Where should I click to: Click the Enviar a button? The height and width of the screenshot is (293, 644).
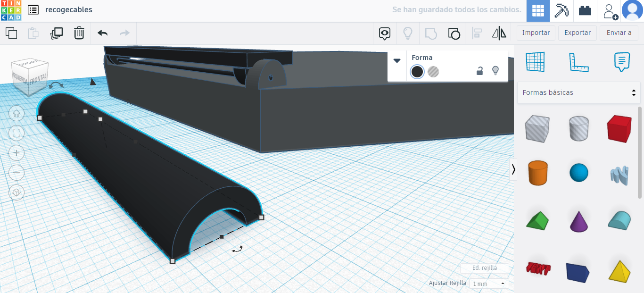[x=619, y=33]
